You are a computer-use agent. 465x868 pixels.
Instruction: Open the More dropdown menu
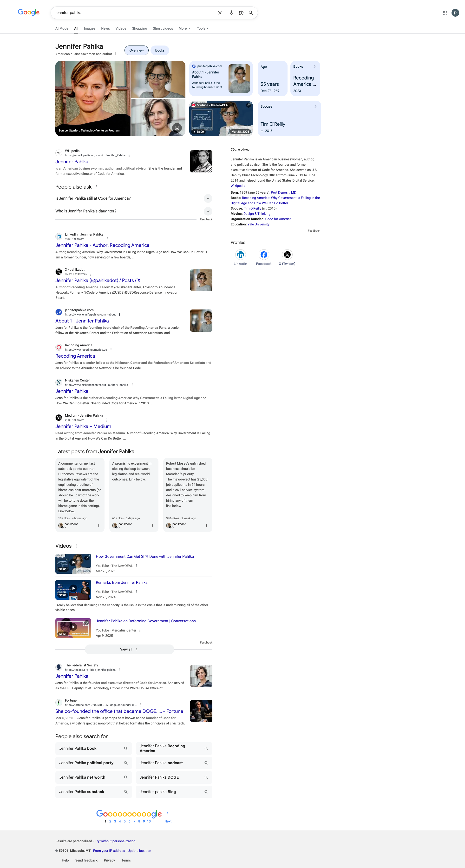pos(184,29)
